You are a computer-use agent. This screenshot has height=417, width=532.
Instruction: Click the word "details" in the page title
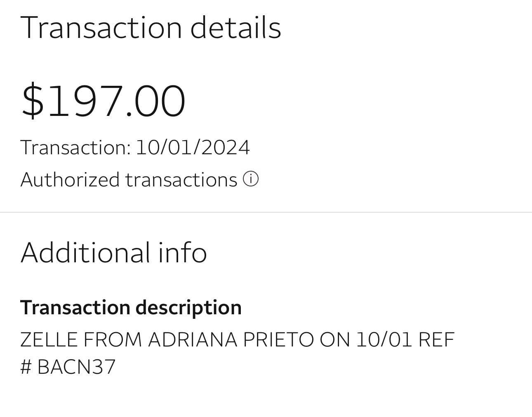coord(235,28)
